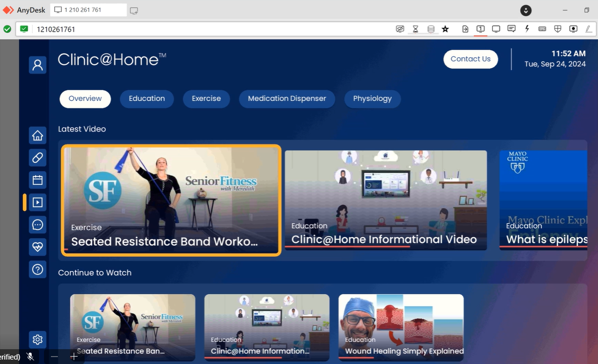Screen dimensions: 598x364
Task: Click the Contact Us button
Action: (470, 59)
